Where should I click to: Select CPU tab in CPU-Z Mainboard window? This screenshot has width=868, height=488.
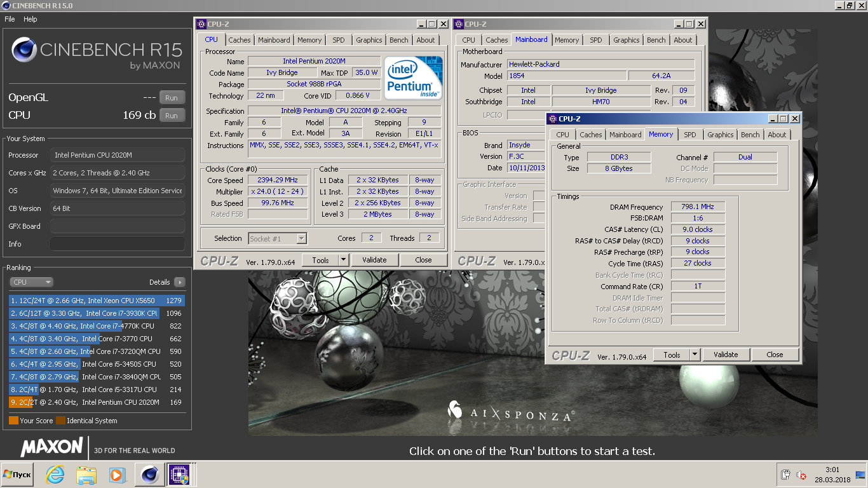pyautogui.click(x=469, y=40)
